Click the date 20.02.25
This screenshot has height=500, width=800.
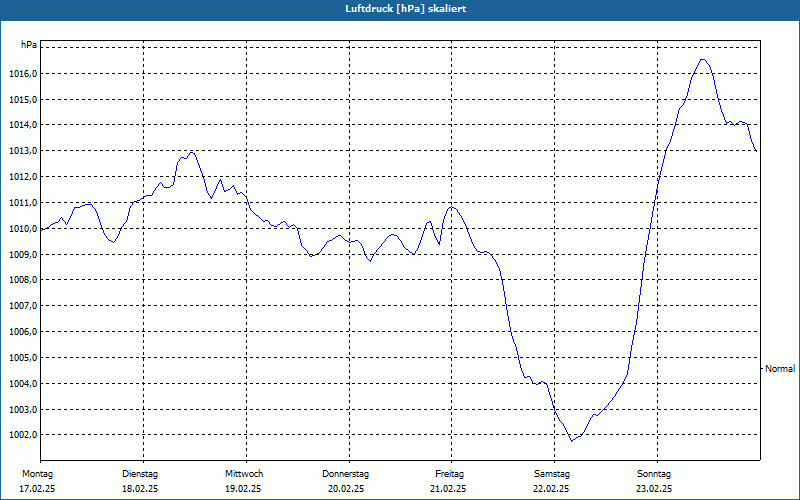click(346, 489)
